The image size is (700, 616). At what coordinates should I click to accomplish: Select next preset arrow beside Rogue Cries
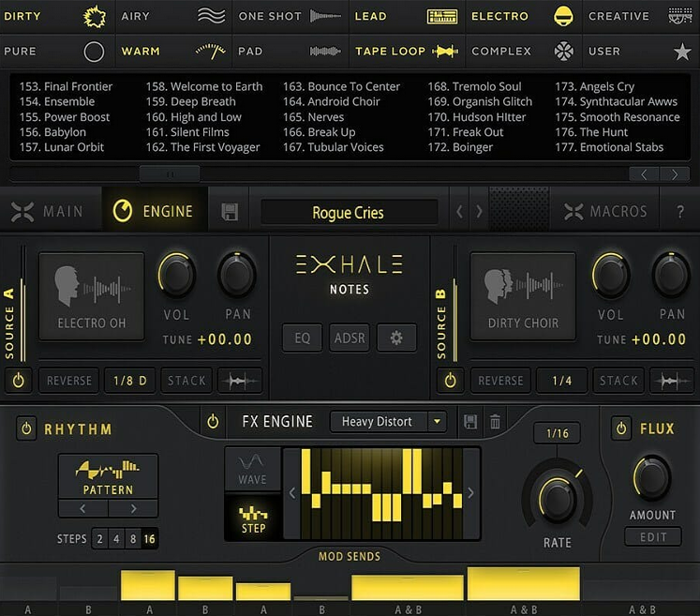click(479, 211)
